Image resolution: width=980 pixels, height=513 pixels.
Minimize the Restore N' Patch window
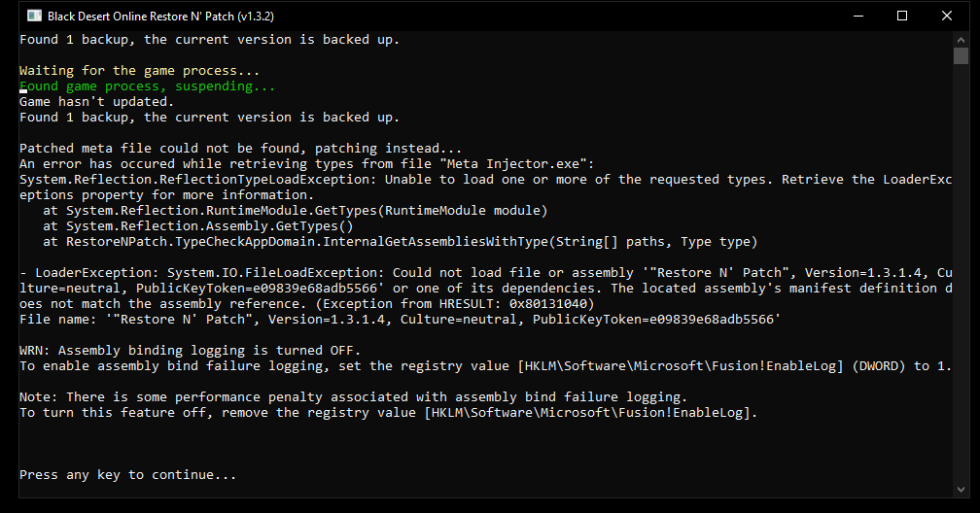(857, 16)
